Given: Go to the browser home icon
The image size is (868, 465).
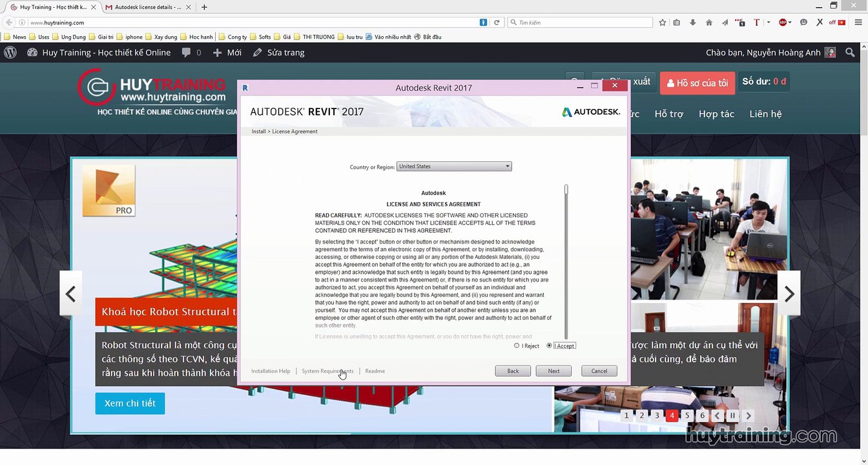Looking at the screenshot, I should click(709, 22).
